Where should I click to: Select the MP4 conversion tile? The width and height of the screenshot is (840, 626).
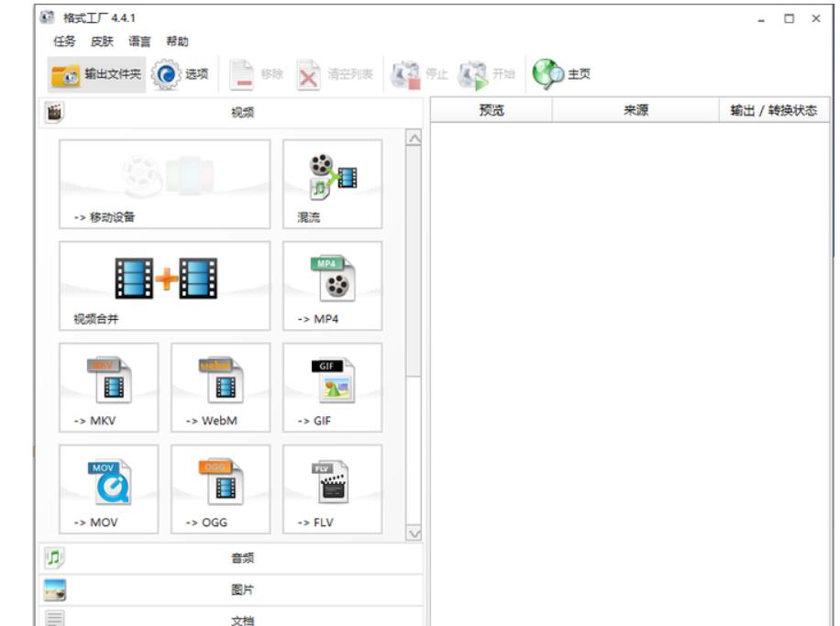pyautogui.click(x=332, y=286)
